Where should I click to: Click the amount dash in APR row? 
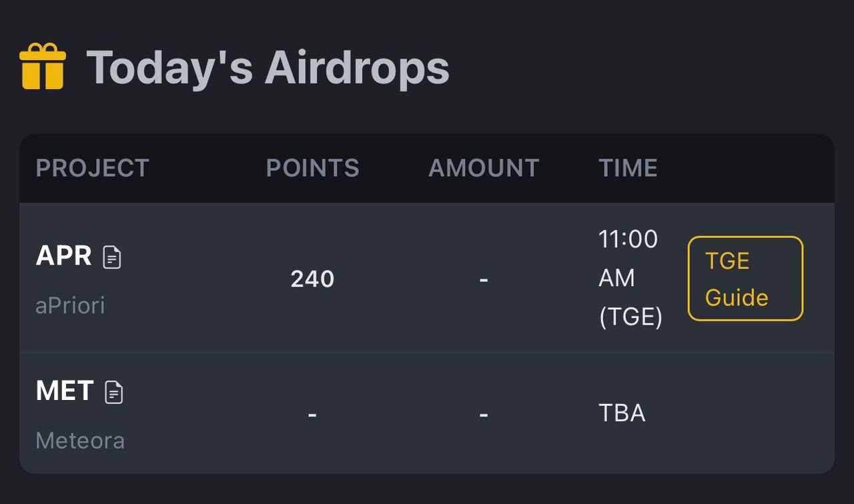484,279
